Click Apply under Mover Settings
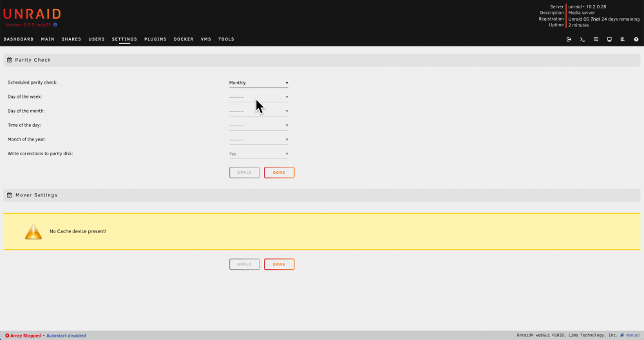Viewport: 644px width, 340px height. click(x=244, y=264)
